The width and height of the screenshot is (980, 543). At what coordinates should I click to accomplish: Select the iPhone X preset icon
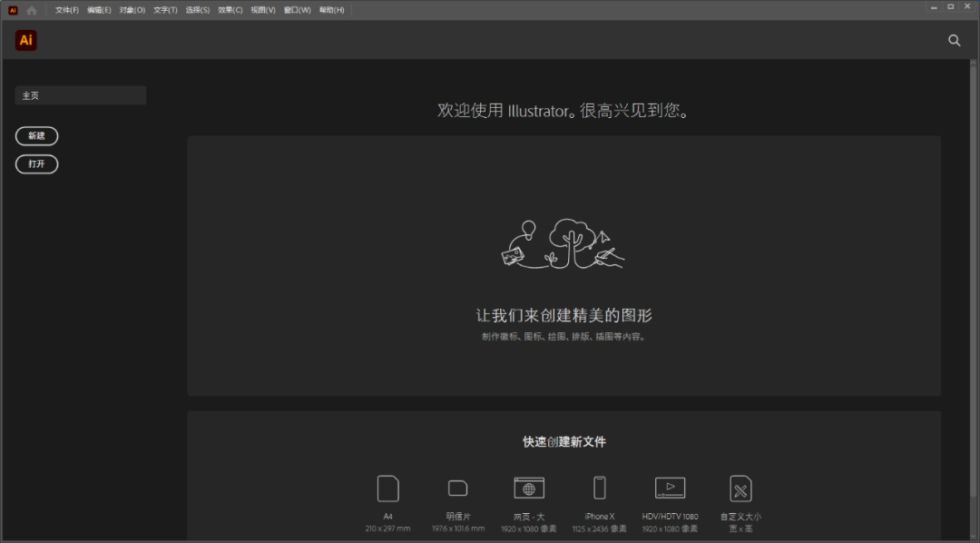[600, 488]
